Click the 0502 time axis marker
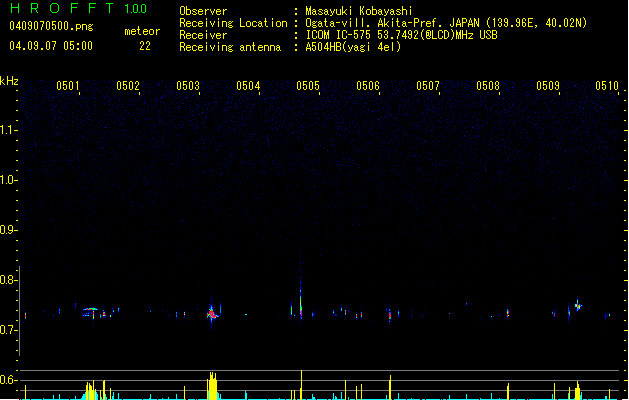 pos(128,86)
